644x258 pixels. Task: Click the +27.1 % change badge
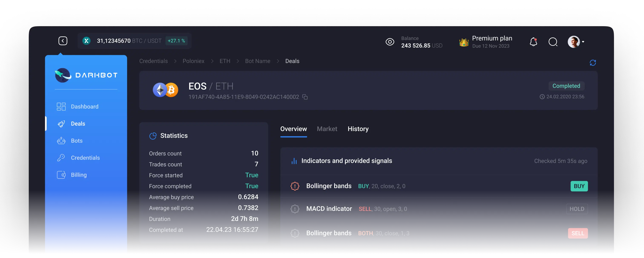pyautogui.click(x=177, y=40)
